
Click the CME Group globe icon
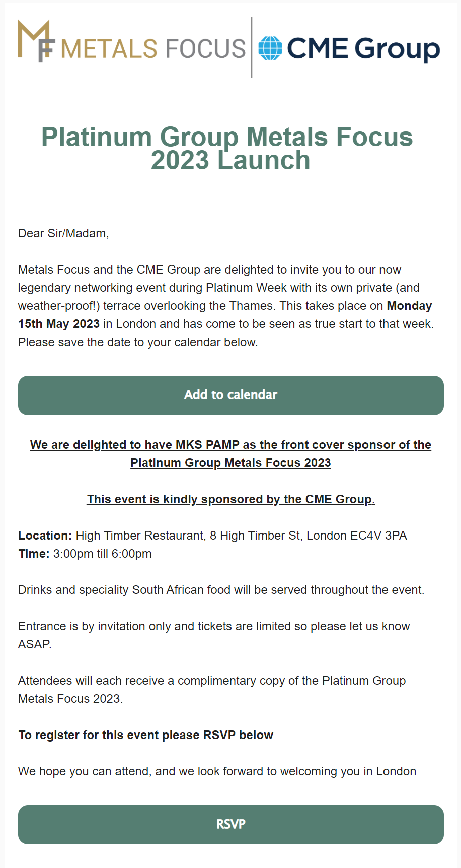point(270,48)
